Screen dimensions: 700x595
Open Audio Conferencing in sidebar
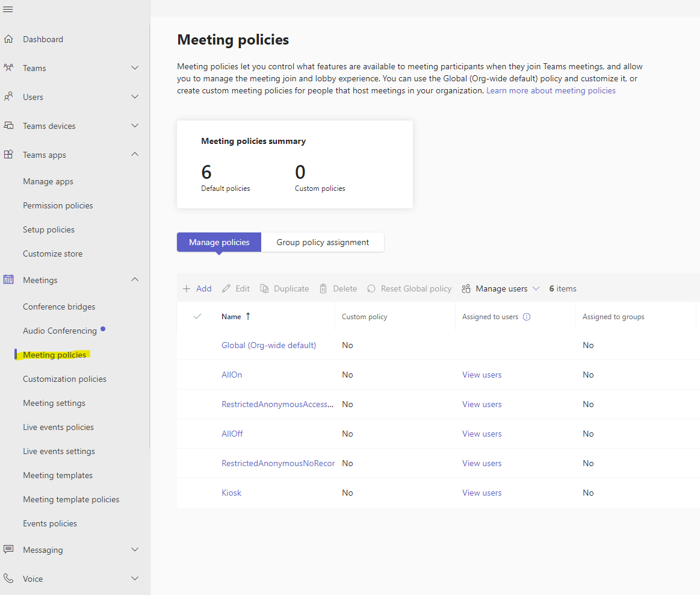60,331
